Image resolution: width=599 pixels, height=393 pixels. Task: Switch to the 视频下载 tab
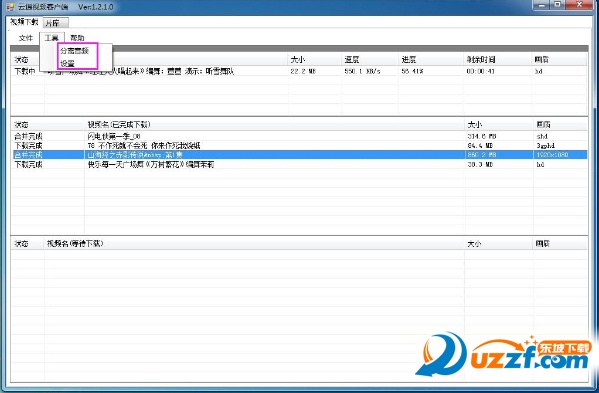pyautogui.click(x=24, y=22)
